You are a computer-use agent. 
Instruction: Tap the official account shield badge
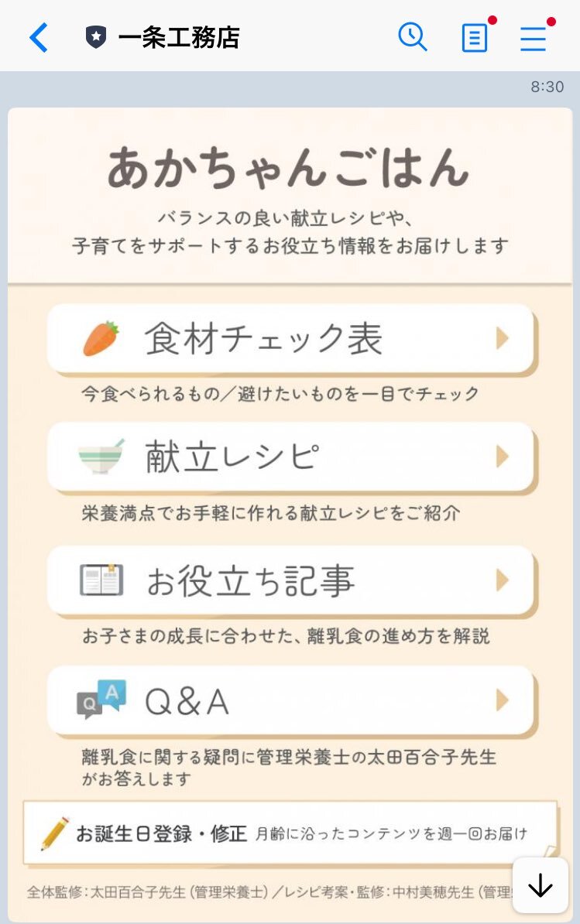click(96, 37)
